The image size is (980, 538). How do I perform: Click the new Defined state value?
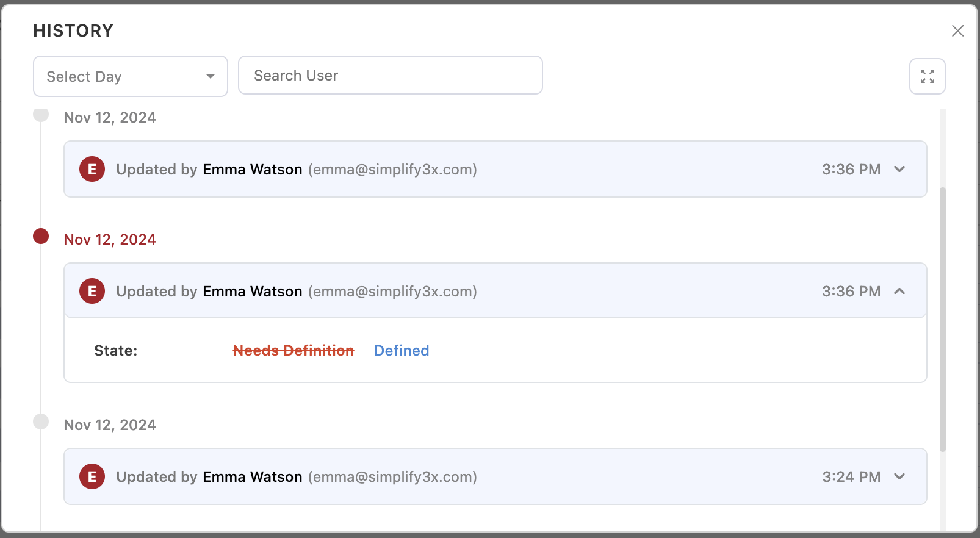402,351
